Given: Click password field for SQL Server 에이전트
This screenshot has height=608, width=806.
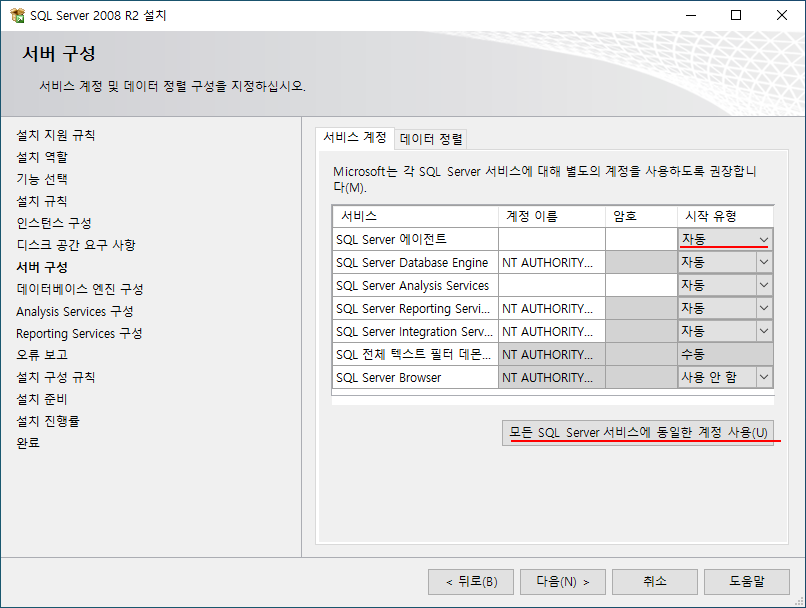Looking at the screenshot, I should [641, 239].
